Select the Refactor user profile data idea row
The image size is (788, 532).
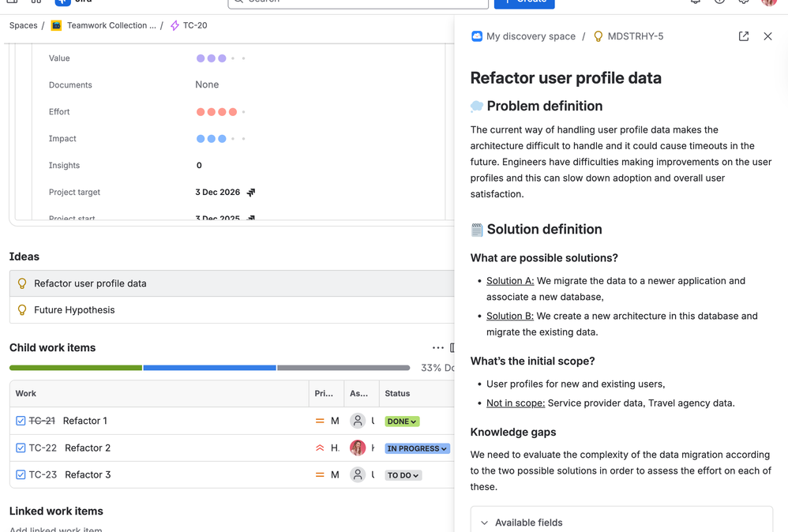(231, 283)
